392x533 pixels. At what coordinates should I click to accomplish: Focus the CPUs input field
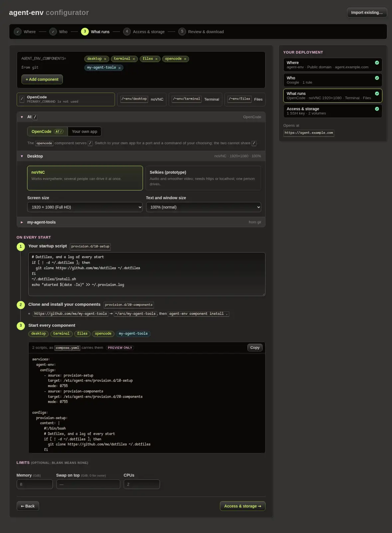tap(142, 484)
